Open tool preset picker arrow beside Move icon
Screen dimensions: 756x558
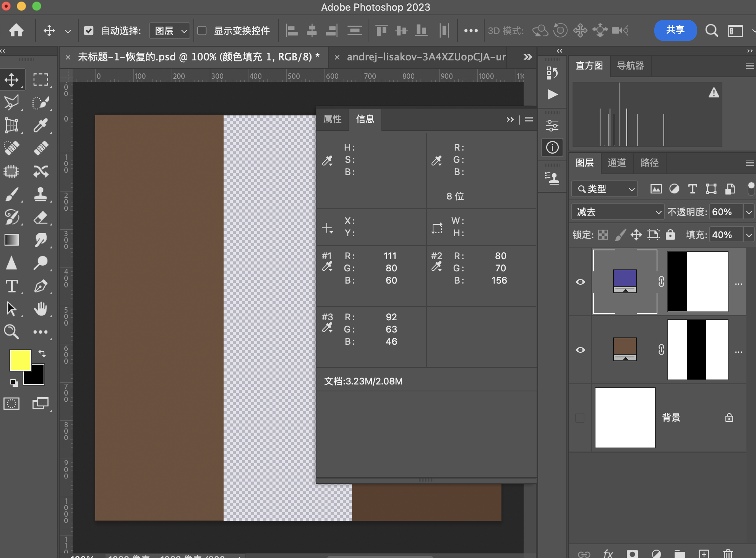(68, 31)
